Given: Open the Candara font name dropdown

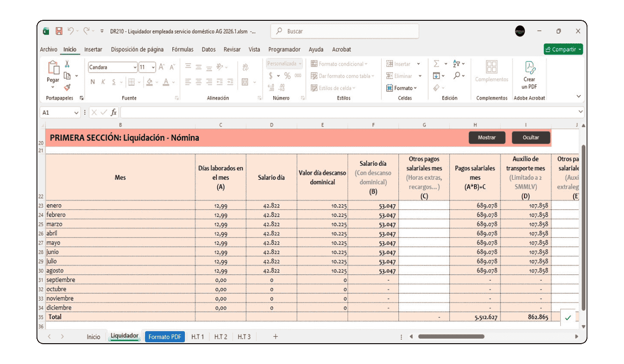Looking at the screenshot, I should (135, 67).
